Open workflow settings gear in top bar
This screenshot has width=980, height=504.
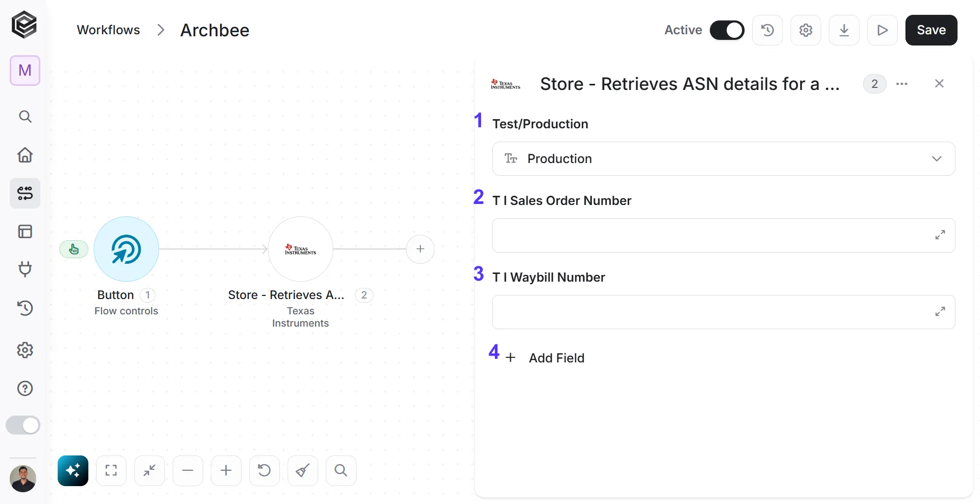(x=806, y=30)
